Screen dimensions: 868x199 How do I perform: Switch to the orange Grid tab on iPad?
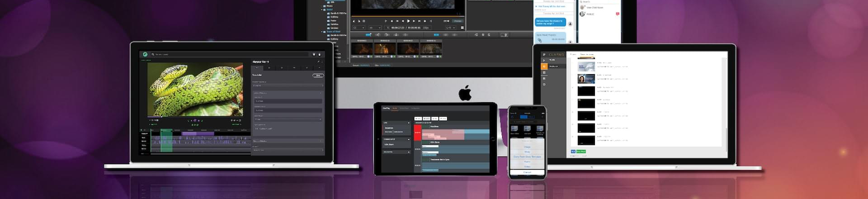tap(395, 108)
